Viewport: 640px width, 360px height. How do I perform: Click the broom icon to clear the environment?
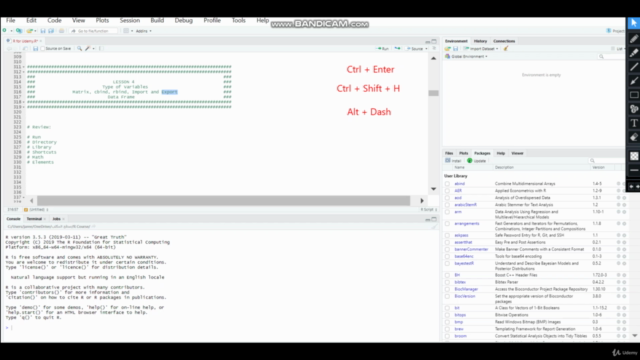pyautogui.click(x=506, y=49)
